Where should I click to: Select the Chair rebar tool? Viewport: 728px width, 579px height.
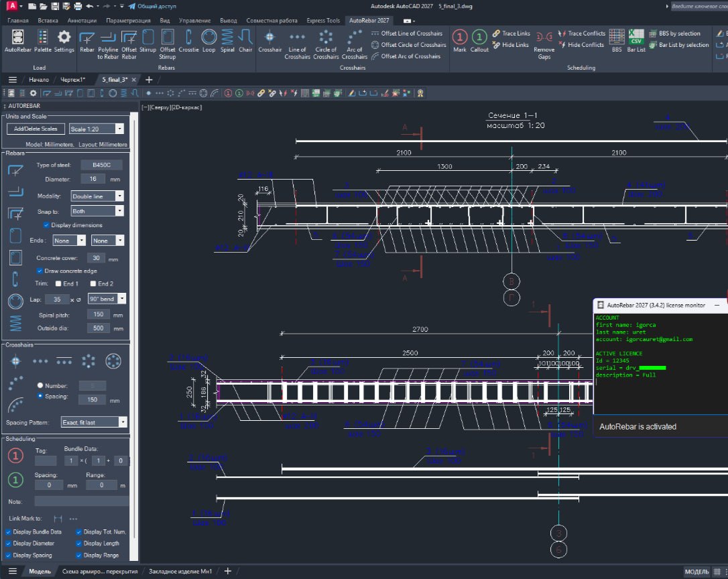point(245,41)
